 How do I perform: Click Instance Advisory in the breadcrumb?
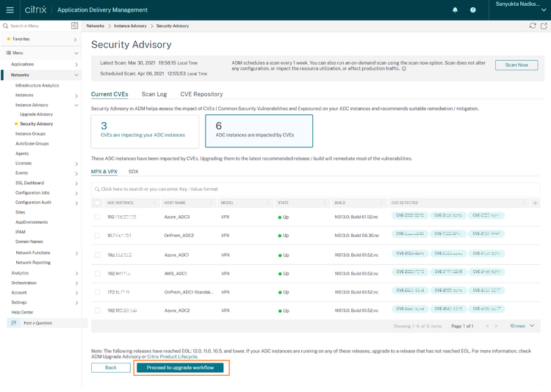130,26
